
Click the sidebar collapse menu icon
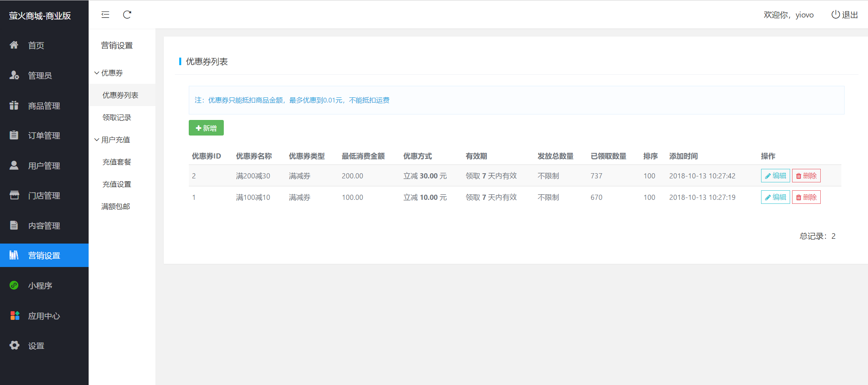(x=105, y=15)
